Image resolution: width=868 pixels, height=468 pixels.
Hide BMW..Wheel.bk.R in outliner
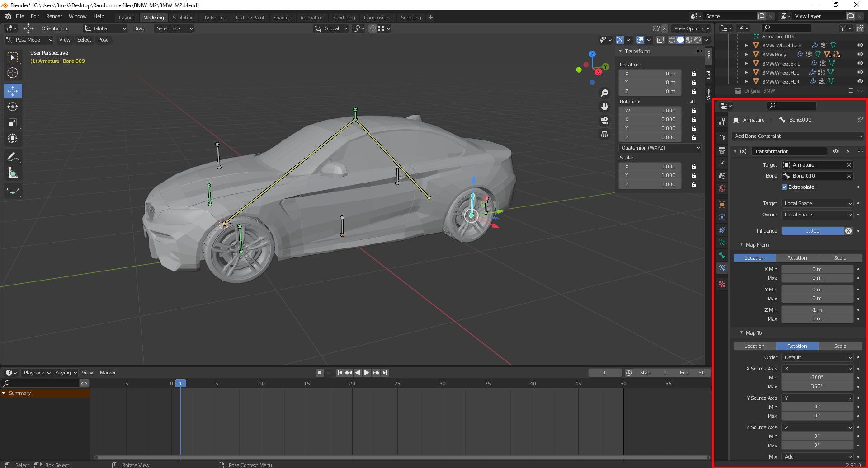tap(860, 45)
